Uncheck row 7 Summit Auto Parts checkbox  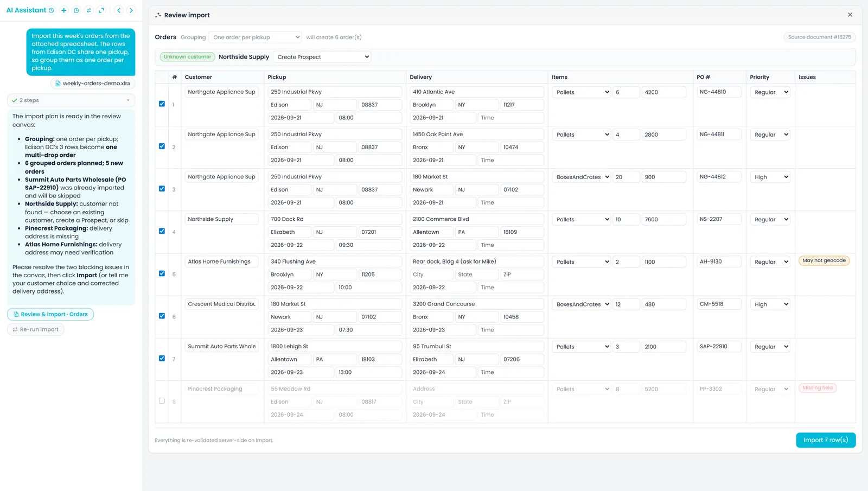tap(162, 358)
